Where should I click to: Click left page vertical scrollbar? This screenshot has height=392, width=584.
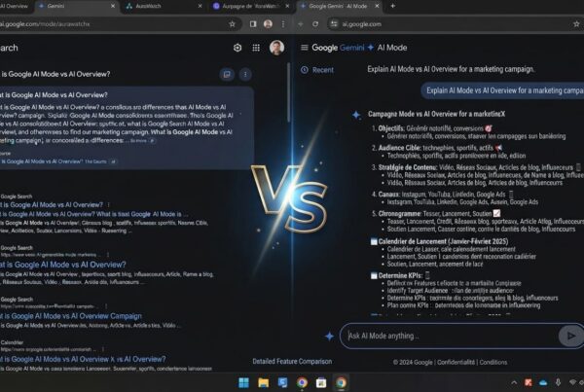click(289, 93)
